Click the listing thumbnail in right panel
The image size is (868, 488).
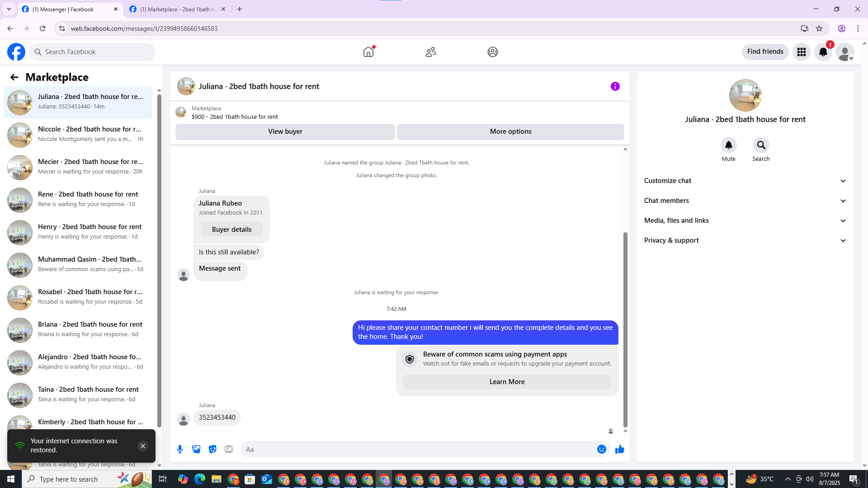pyautogui.click(x=745, y=95)
